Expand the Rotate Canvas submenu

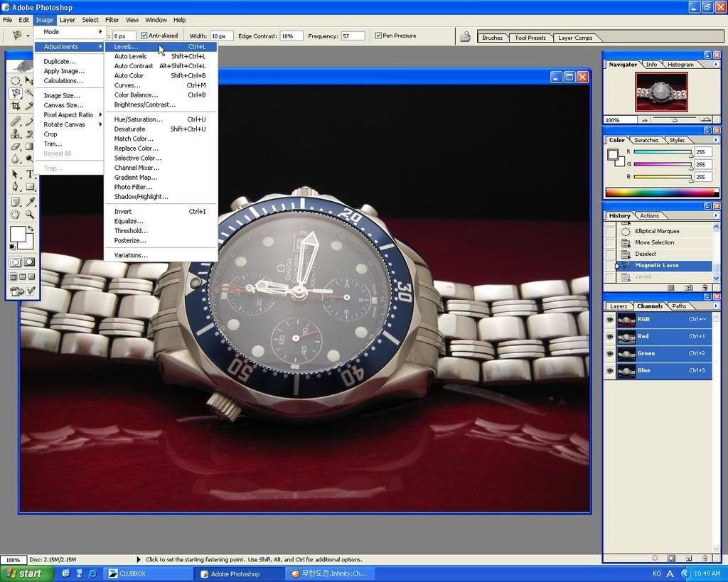68,124
